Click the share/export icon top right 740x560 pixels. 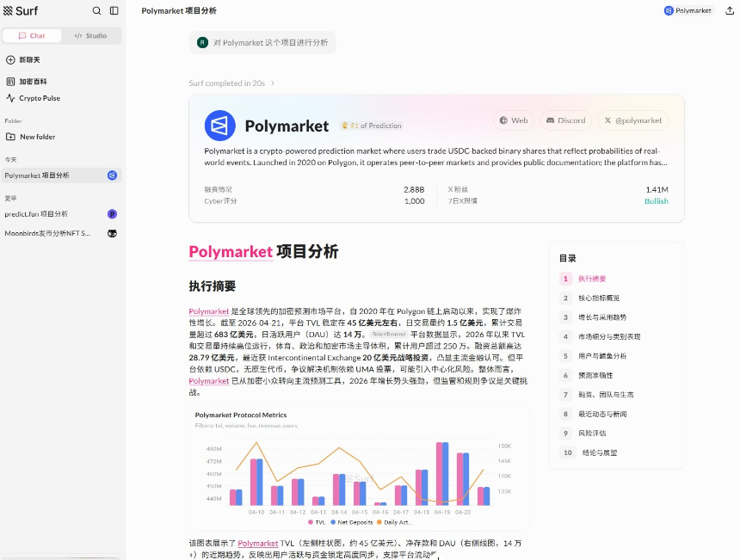point(730,11)
